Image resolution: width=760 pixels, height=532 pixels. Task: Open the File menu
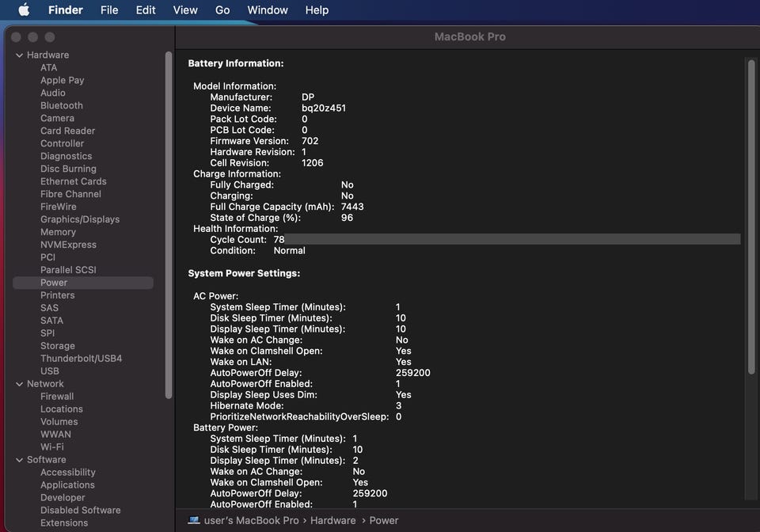click(109, 9)
